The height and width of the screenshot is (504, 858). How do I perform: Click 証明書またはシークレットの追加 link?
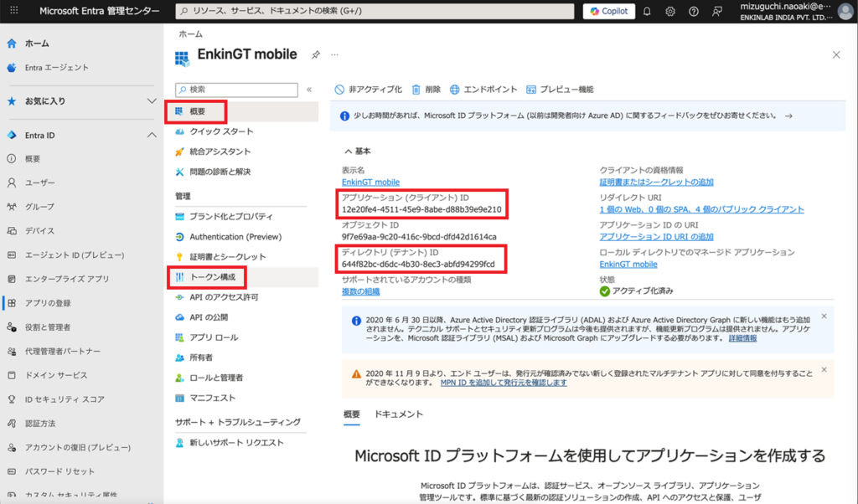(x=656, y=182)
